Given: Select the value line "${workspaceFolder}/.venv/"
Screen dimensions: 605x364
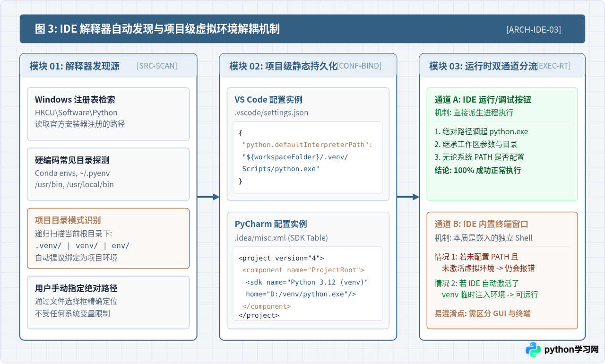Looking at the screenshot, I should [x=295, y=156].
